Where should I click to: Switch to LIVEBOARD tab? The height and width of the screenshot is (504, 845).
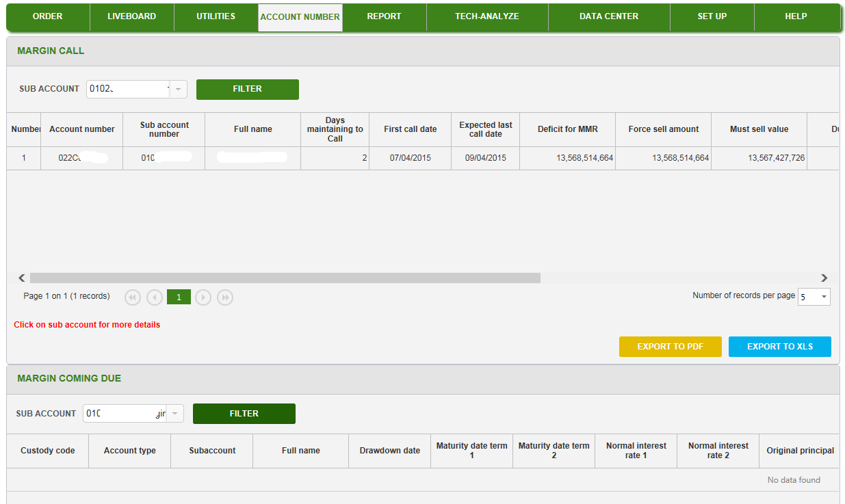(131, 16)
